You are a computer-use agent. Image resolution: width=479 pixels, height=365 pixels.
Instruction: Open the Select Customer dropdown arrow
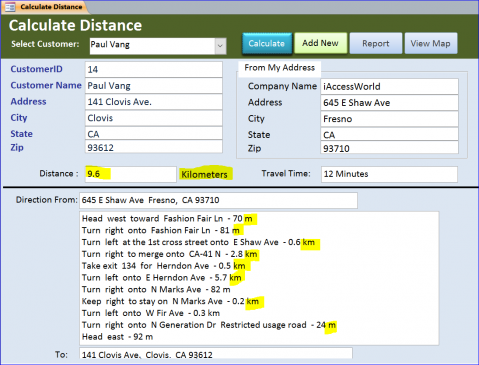[x=220, y=46]
